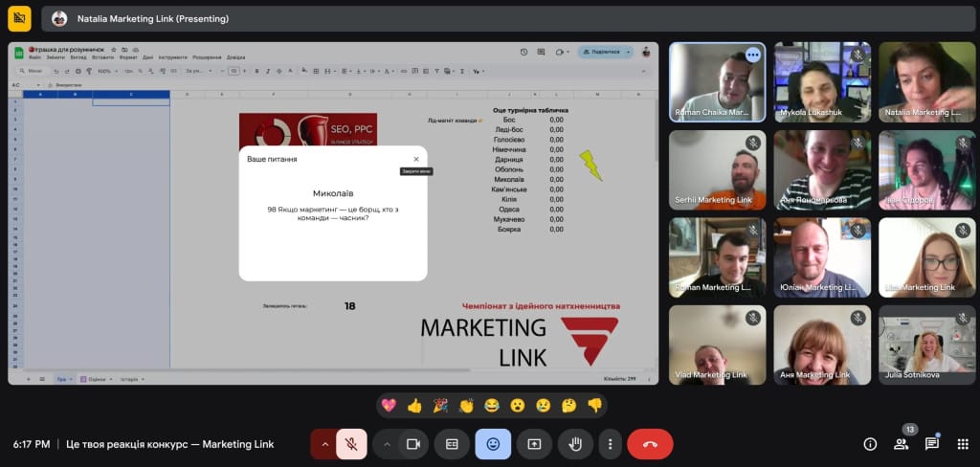The image size is (980, 467).
Task: Send the thumbs up reaction
Action: tap(414, 405)
